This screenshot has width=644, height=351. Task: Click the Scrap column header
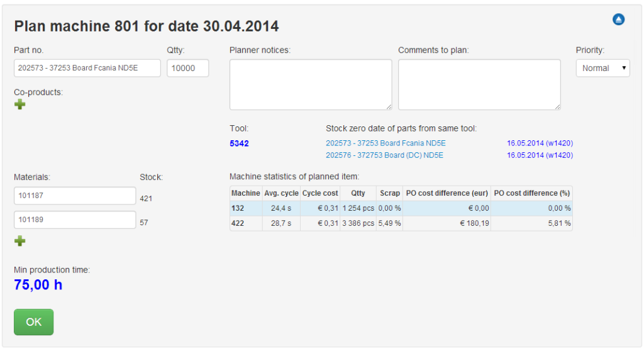(x=390, y=193)
